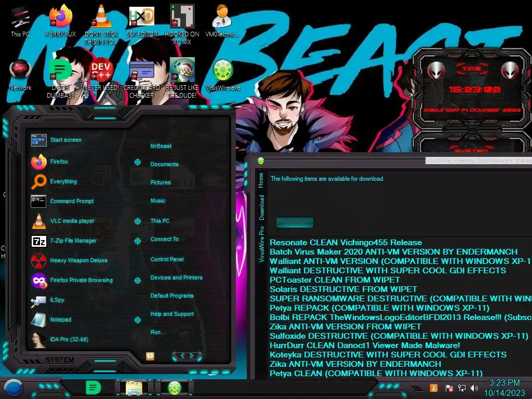Open Documents in start menu
This screenshot has height=399, width=532.
coord(164,164)
